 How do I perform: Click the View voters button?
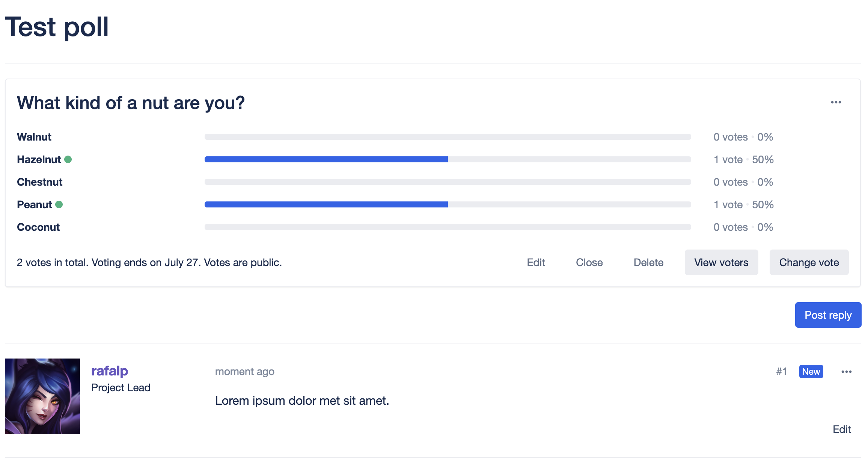(x=721, y=262)
